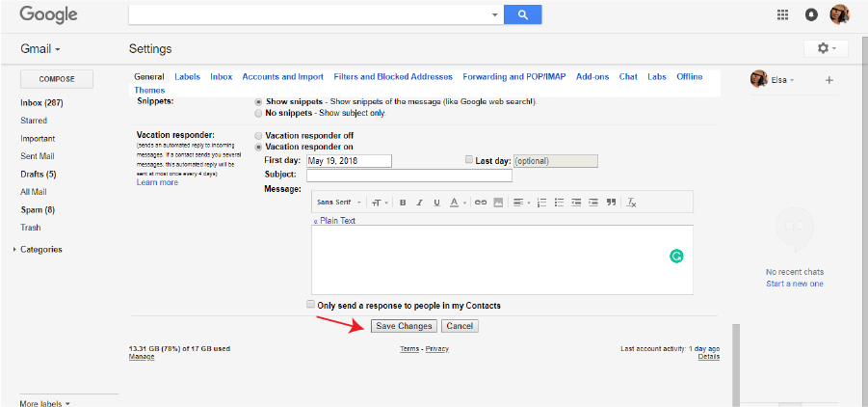Open the text alignment dropdown
The image size is (868, 407).
tap(521, 203)
